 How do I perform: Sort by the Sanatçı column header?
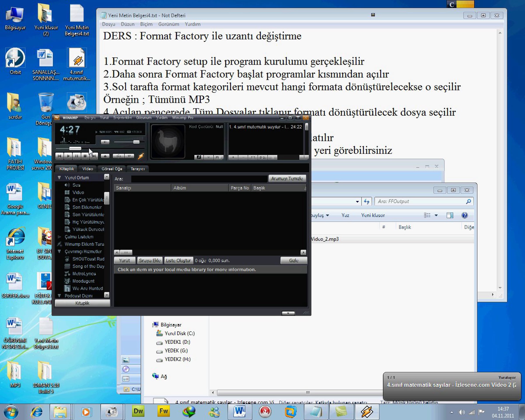tap(142, 188)
